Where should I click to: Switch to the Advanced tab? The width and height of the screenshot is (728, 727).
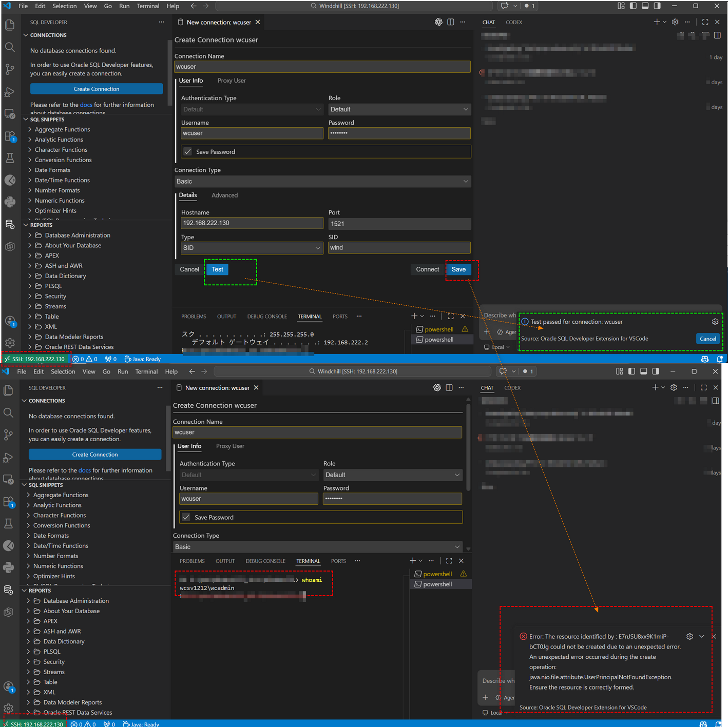(224, 195)
